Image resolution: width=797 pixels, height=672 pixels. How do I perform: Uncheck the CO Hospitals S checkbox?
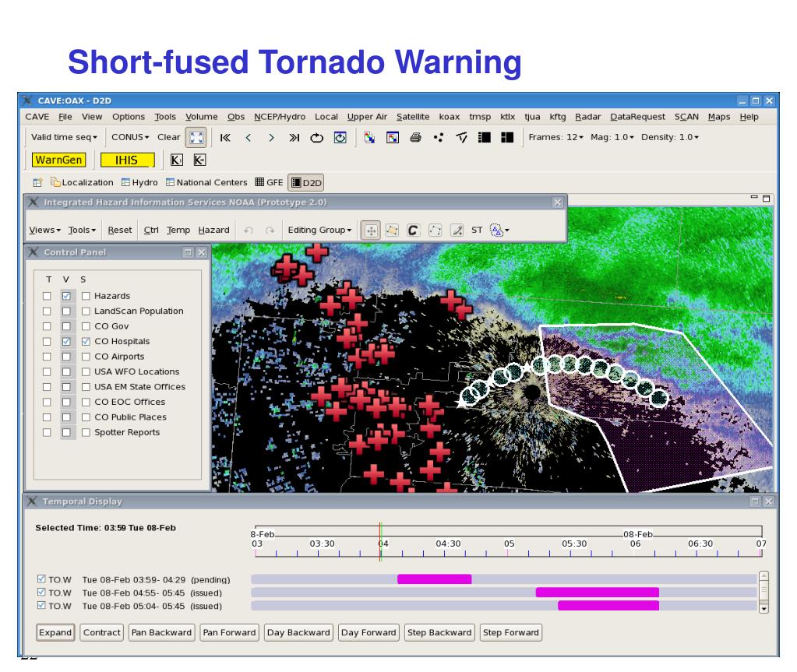(x=86, y=341)
